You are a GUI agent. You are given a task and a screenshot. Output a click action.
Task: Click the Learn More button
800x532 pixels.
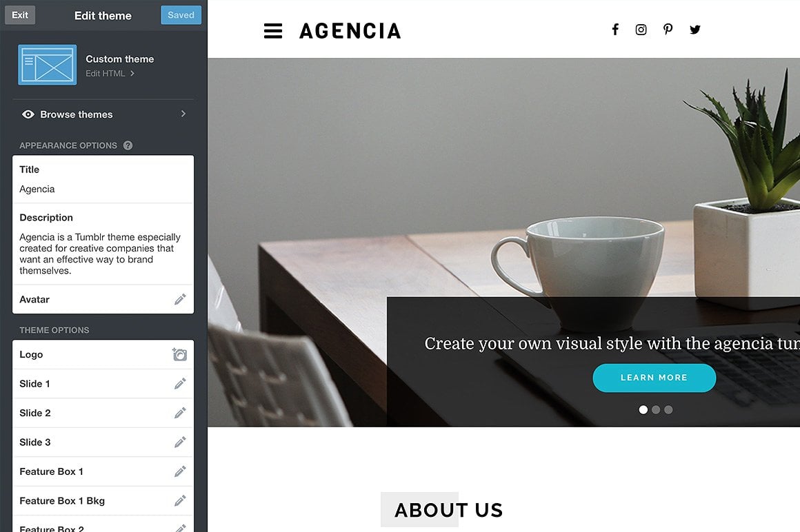(x=654, y=378)
